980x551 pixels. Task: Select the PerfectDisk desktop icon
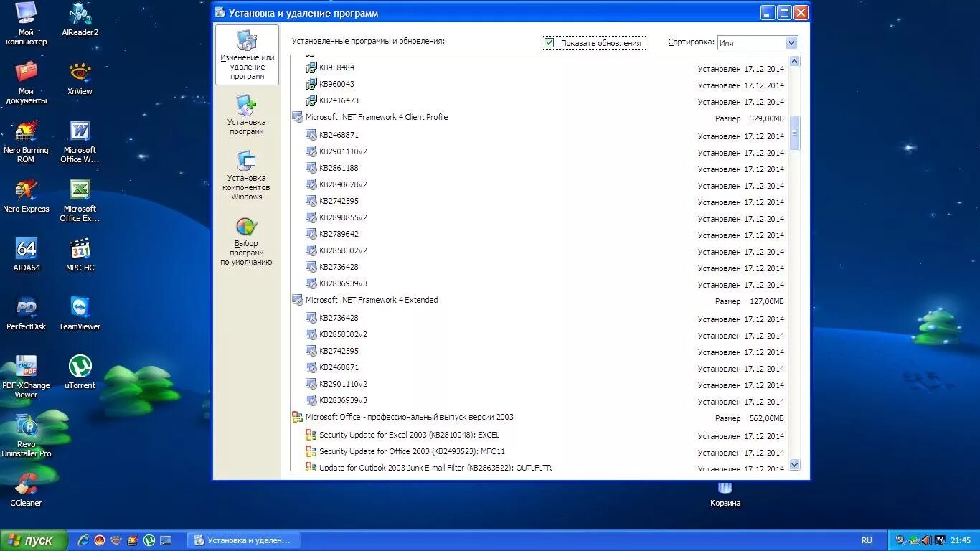coord(27,314)
